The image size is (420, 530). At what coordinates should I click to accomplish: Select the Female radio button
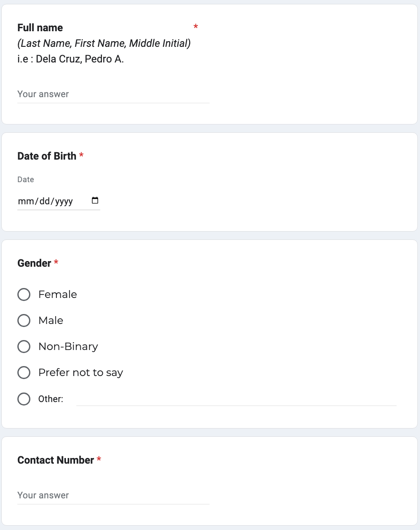click(24, 294)
